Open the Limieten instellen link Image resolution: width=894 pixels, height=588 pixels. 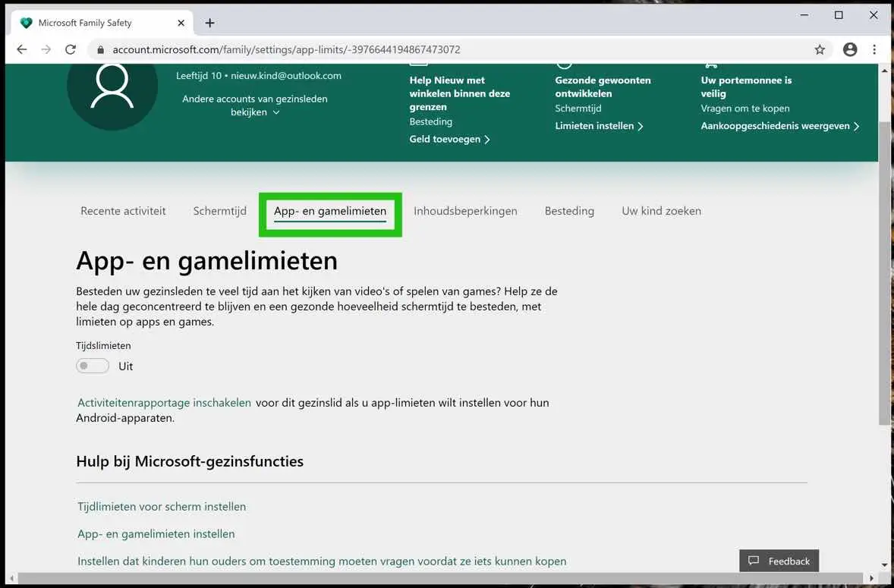click(600, 126)
